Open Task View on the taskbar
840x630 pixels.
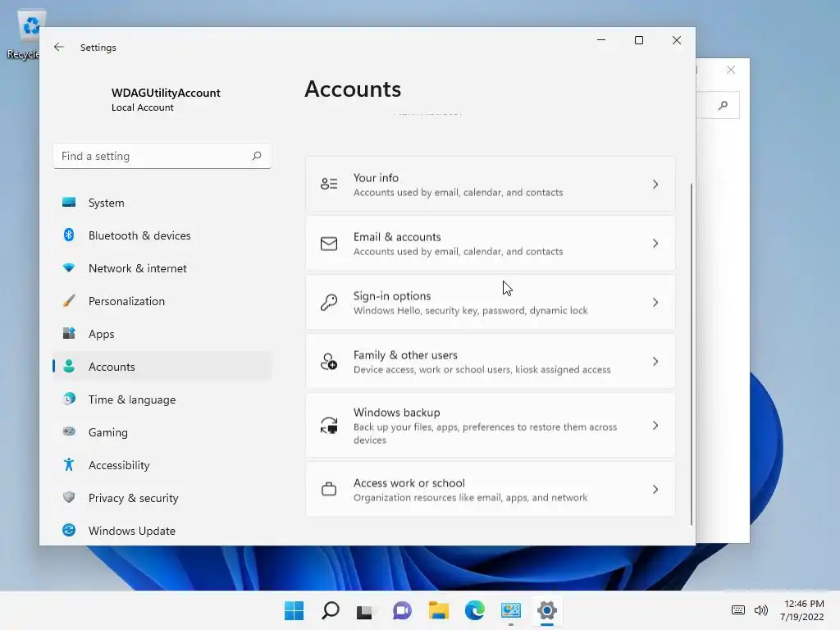coord(365,611)
